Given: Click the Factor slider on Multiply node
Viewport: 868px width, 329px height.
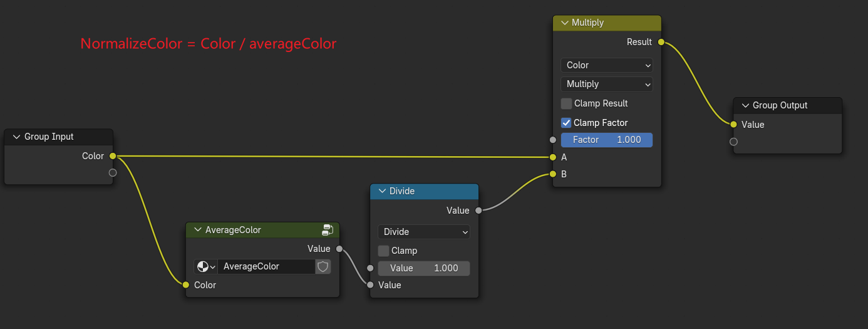Looking at the screenshot, I should (x=606, y=140).
